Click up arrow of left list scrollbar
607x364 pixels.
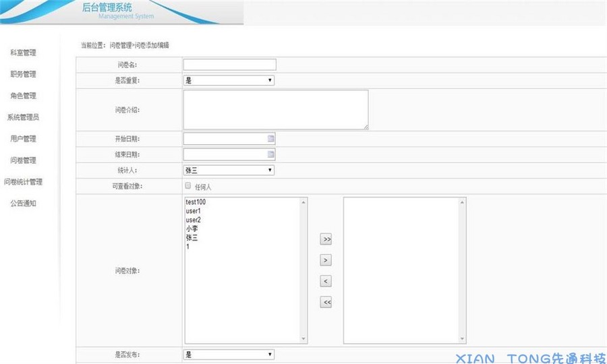point(303,202)
